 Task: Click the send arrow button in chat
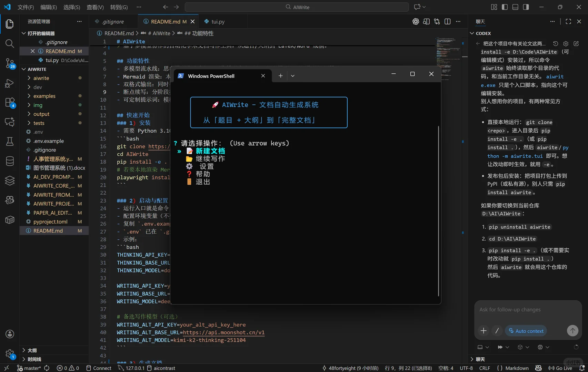pyautogui.click(x=572, y=331)
